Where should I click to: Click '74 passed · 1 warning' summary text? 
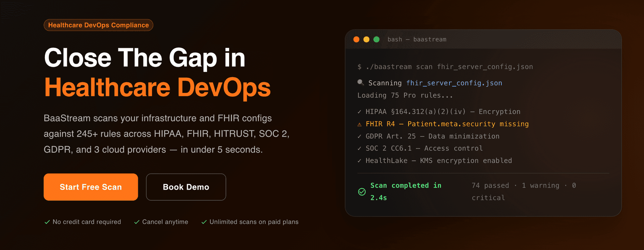524,192
